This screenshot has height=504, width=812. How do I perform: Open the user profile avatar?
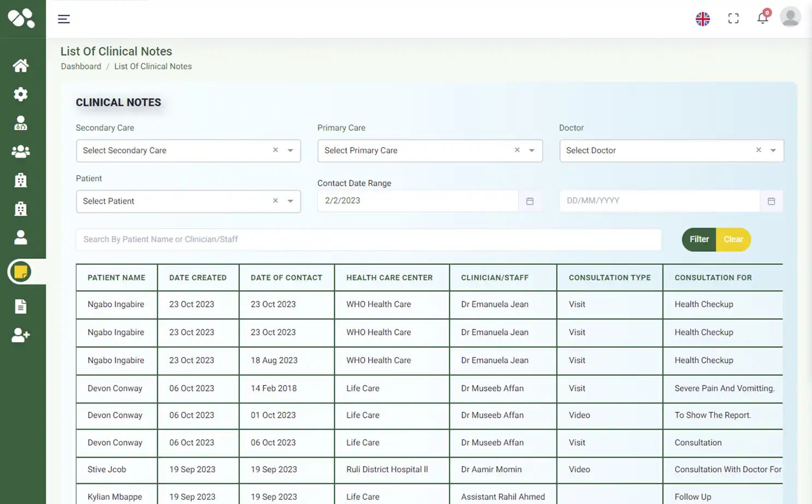pos(790,16)
